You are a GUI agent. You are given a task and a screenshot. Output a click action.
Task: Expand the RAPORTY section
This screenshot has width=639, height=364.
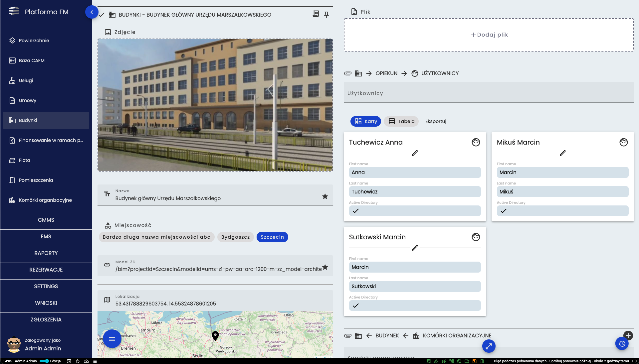[x=46, y=253]
